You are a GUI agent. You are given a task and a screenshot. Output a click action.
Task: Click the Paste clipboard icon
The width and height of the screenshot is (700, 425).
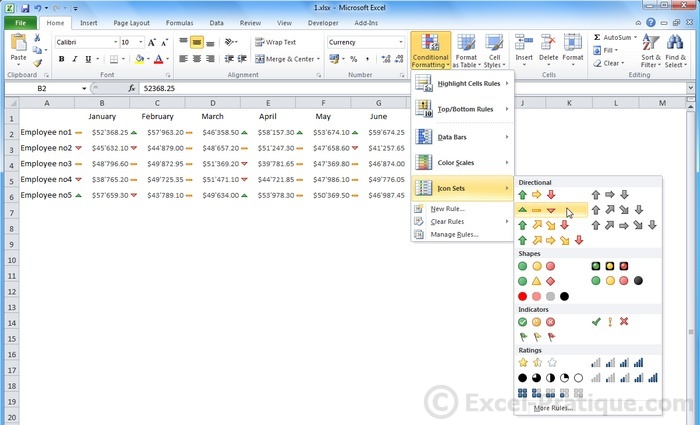pos(18,43)
